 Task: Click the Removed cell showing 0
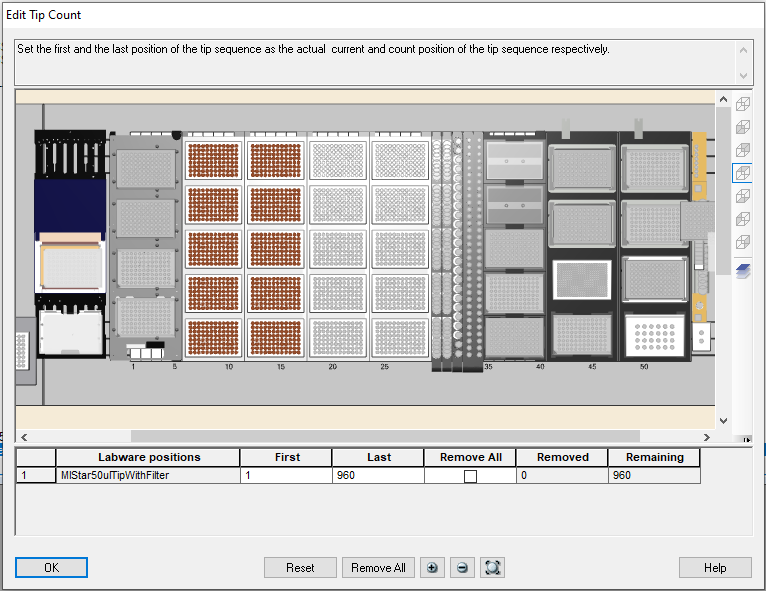[562, 475]
